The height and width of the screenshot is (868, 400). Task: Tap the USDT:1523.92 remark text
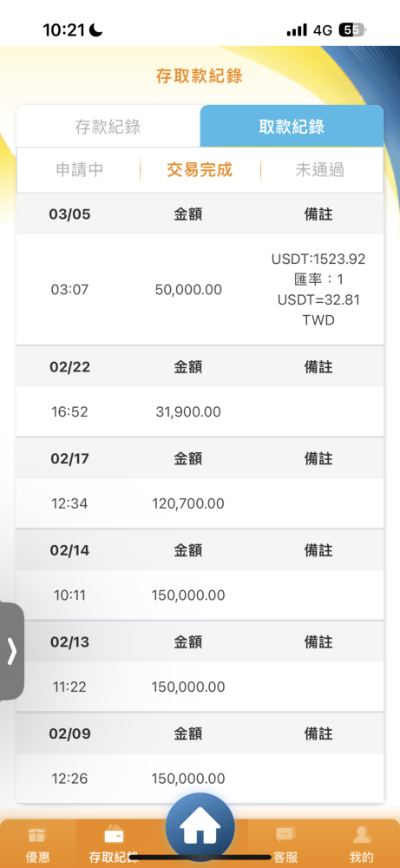[318, 259]
